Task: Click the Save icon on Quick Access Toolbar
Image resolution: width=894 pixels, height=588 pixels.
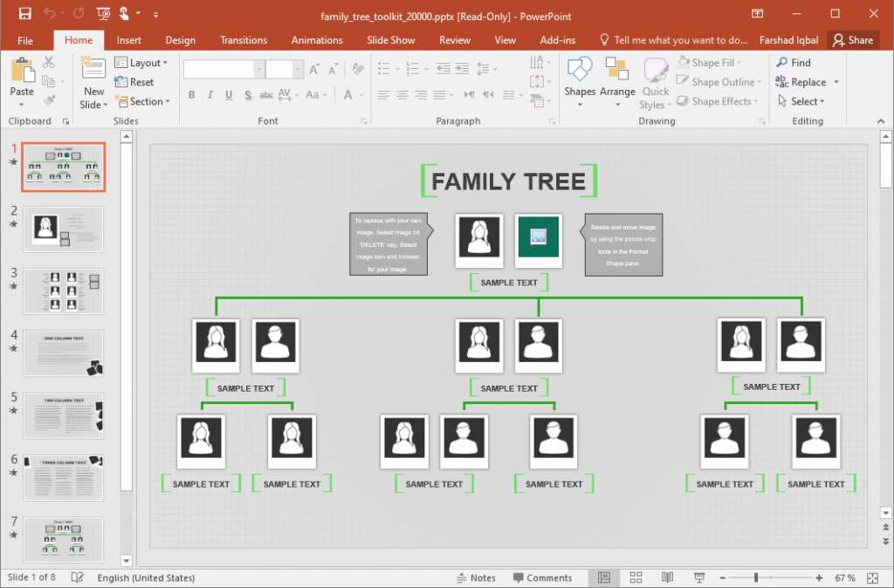Action: (24, 15)
